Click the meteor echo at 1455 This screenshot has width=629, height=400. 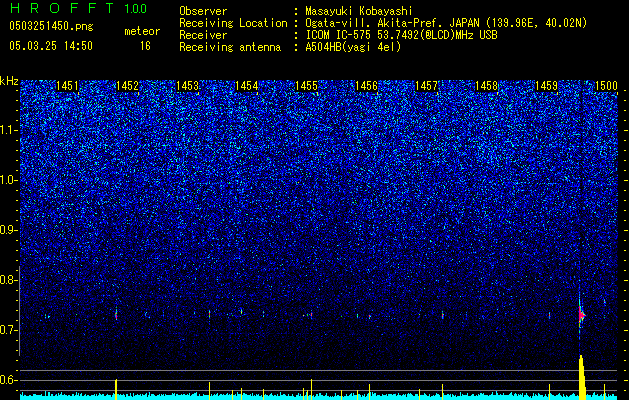pos(311,315)
